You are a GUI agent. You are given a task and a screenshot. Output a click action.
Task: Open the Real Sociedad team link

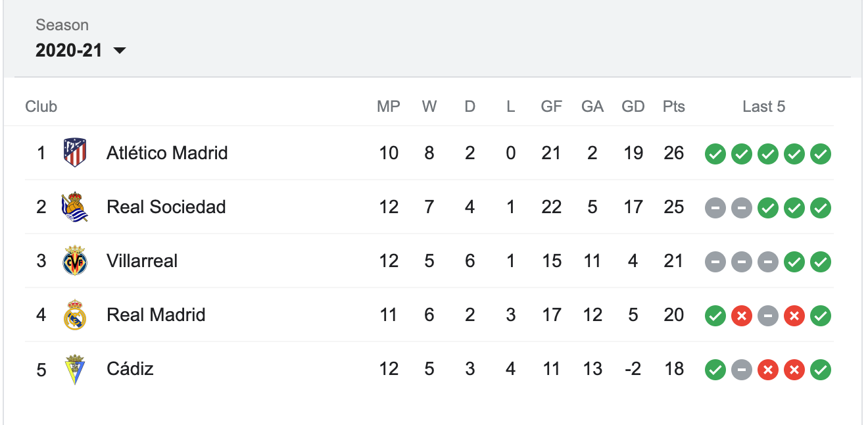(x=166, y=207)
